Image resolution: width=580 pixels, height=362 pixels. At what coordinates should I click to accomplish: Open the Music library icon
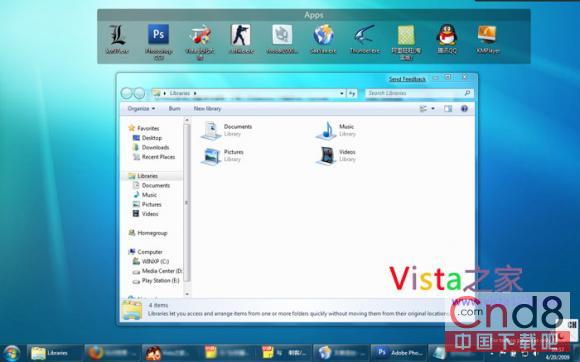[x=327, y=131]
